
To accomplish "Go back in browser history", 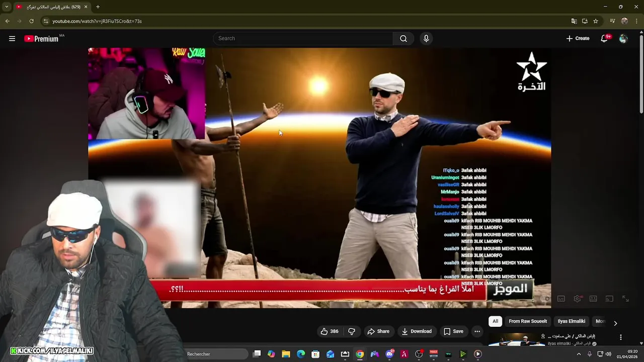I will pyautogui.click(x=7, y=21).
